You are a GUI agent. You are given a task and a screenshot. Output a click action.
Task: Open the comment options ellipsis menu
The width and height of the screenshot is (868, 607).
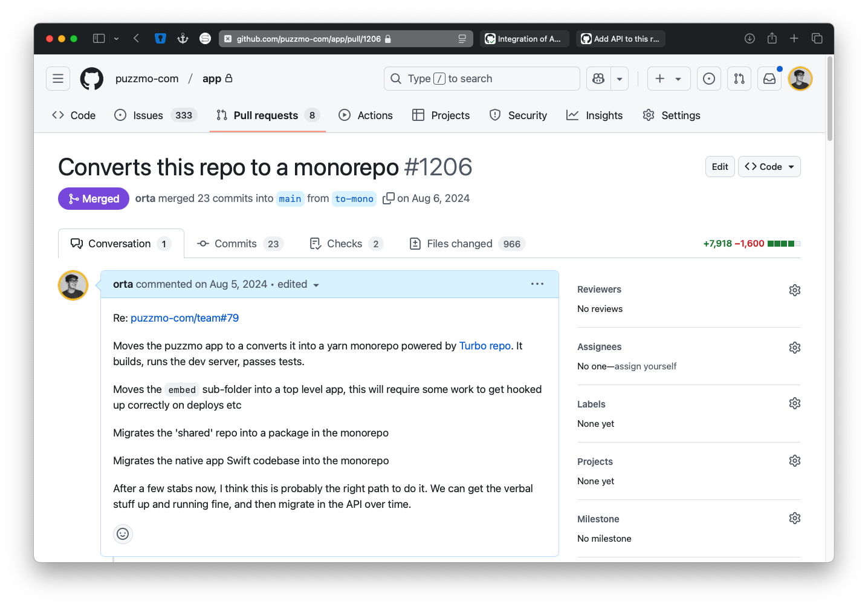coord(537,284)
